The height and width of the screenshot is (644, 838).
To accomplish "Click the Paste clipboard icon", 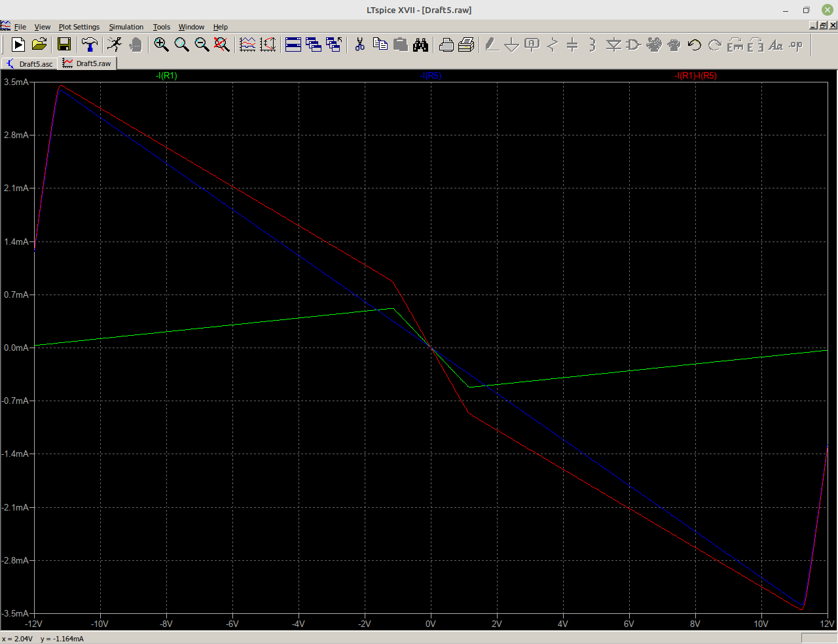I will click(400, 45).
